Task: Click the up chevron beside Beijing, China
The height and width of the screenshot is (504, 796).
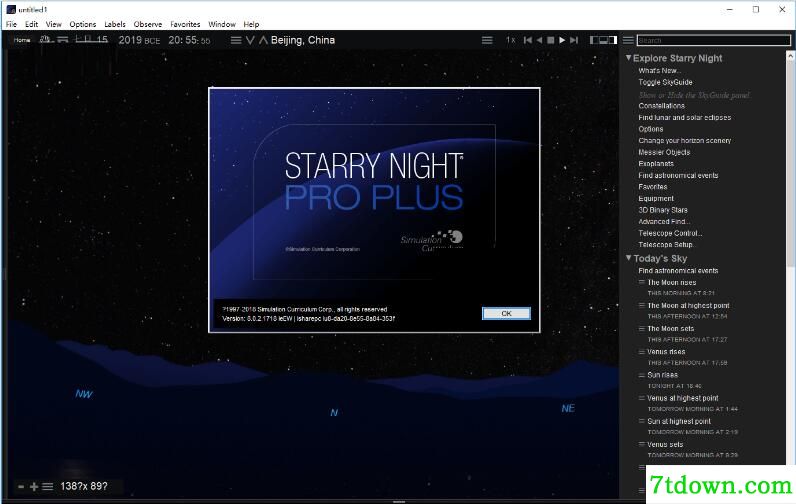Action: click(263, 40)
